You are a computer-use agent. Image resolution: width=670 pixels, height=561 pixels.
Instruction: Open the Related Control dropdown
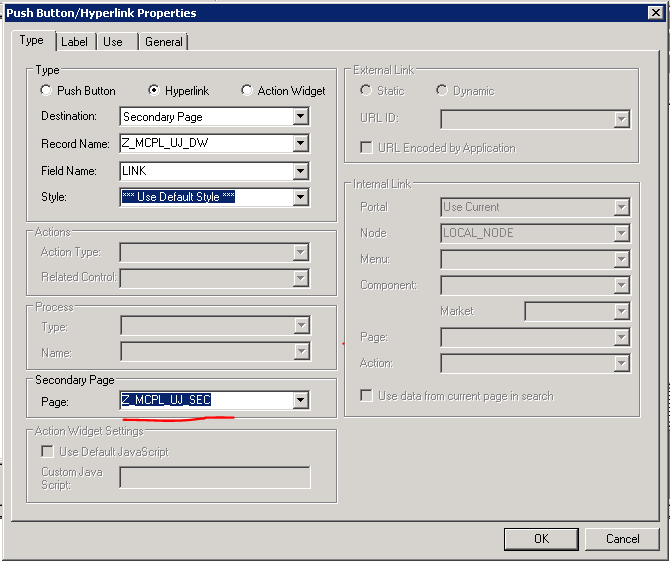[x=301, y=278]
